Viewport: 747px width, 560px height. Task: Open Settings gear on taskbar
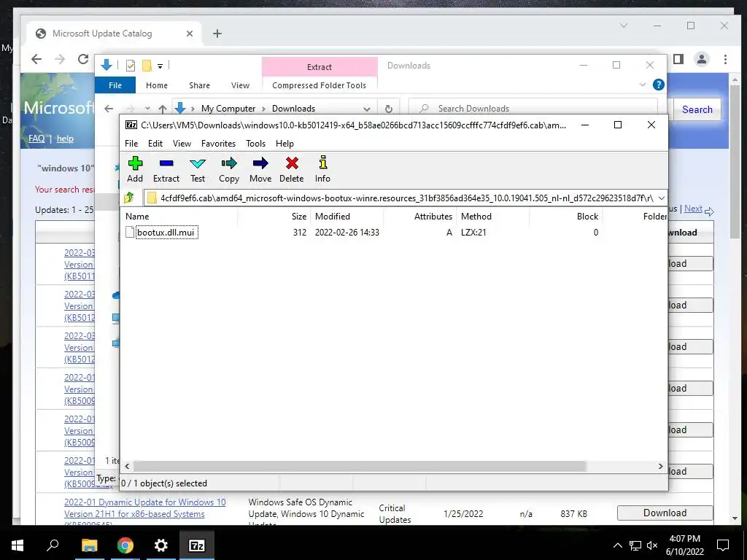click(x=161, y=545)
